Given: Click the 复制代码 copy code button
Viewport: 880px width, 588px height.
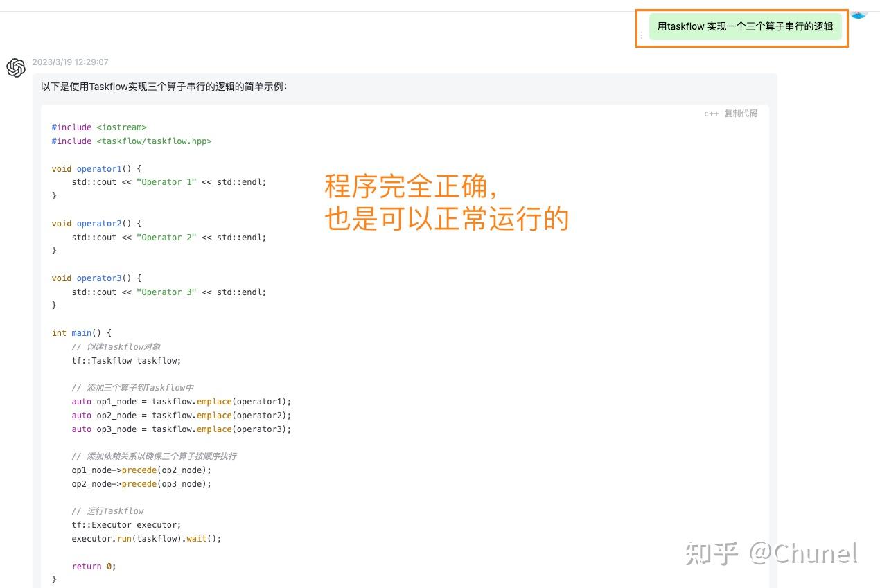Looking at the screenshot, I should (741, 113).
